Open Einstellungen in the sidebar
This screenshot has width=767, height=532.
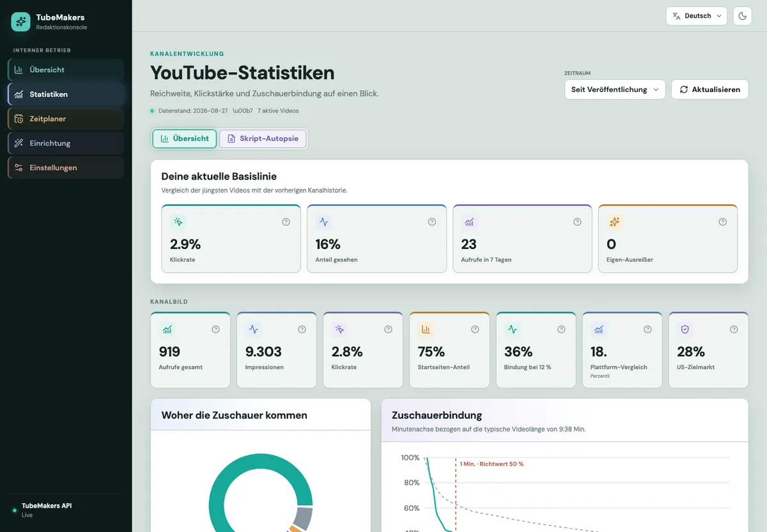[x=66, y=167]
